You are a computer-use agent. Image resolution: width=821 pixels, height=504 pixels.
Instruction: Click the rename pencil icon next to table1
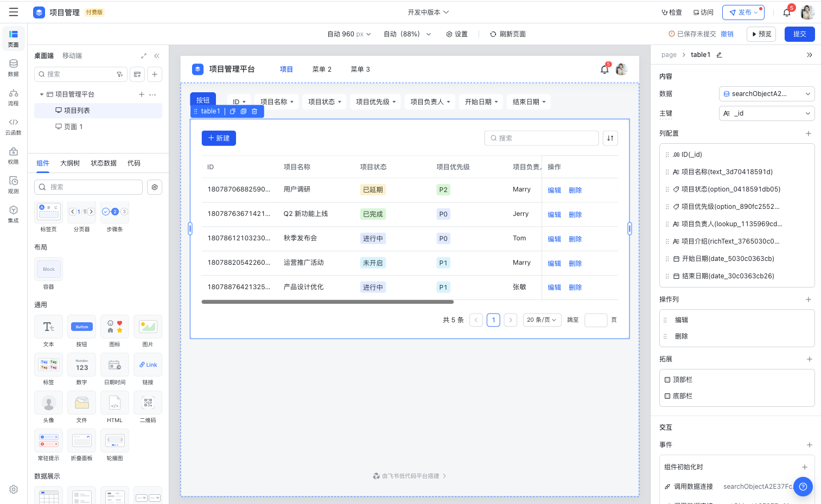pos(719,55)
